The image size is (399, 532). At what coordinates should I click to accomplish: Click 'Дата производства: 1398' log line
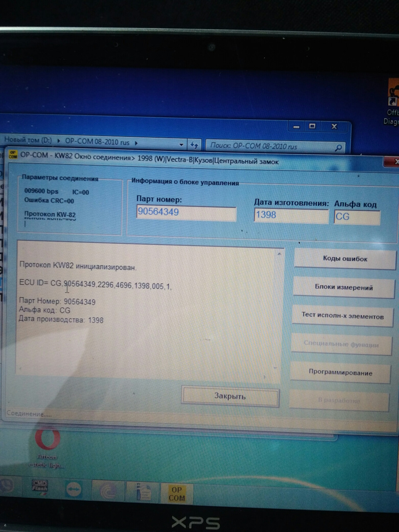[61, 320]
